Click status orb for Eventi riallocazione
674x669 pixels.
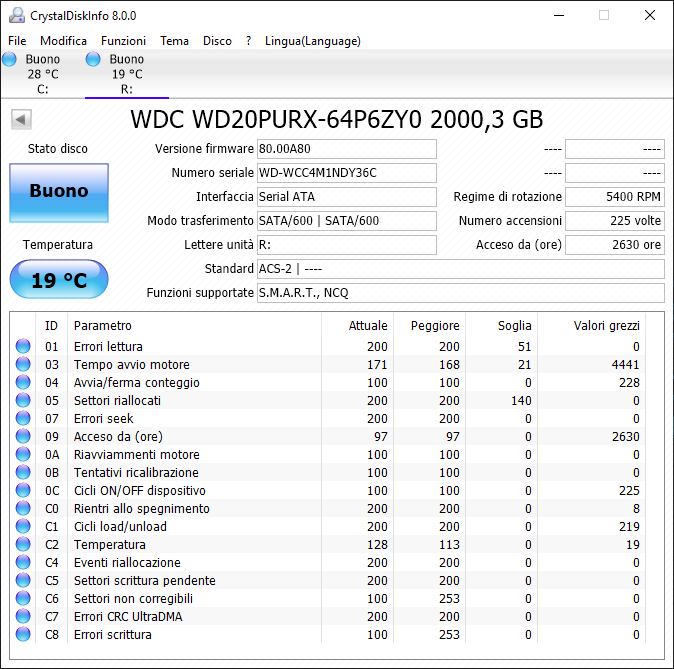(23, 562)
